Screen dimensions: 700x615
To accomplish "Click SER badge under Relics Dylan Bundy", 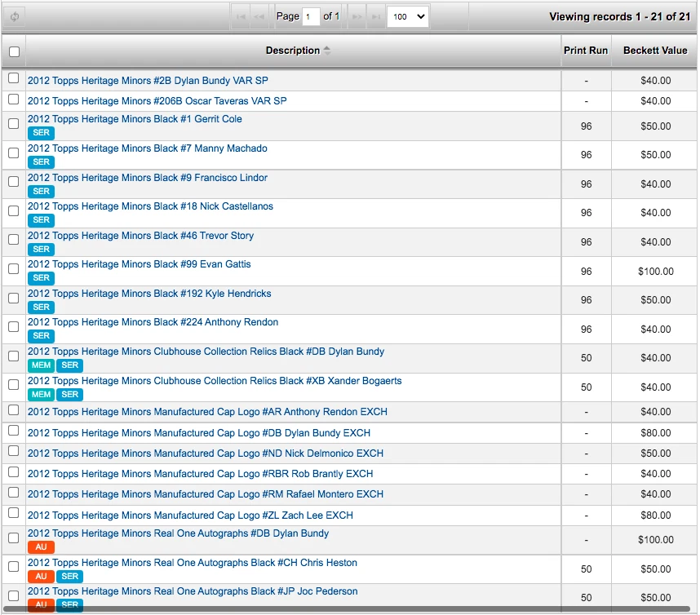I will pyautogui.click(x=69, y=365).
